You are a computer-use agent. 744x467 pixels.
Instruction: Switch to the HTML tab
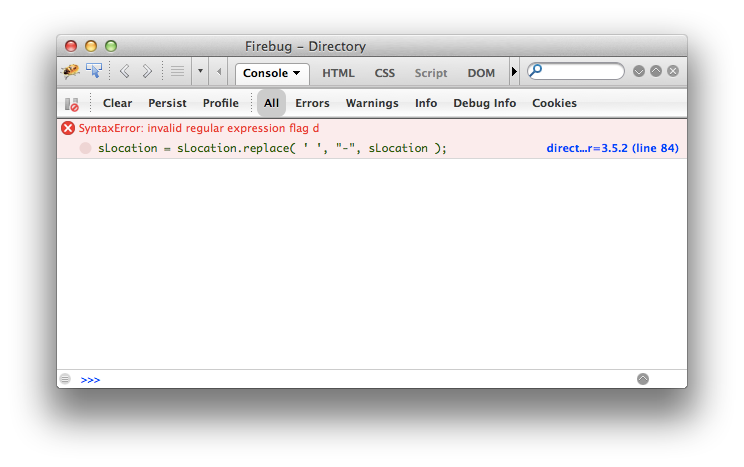tap(338, 73)
